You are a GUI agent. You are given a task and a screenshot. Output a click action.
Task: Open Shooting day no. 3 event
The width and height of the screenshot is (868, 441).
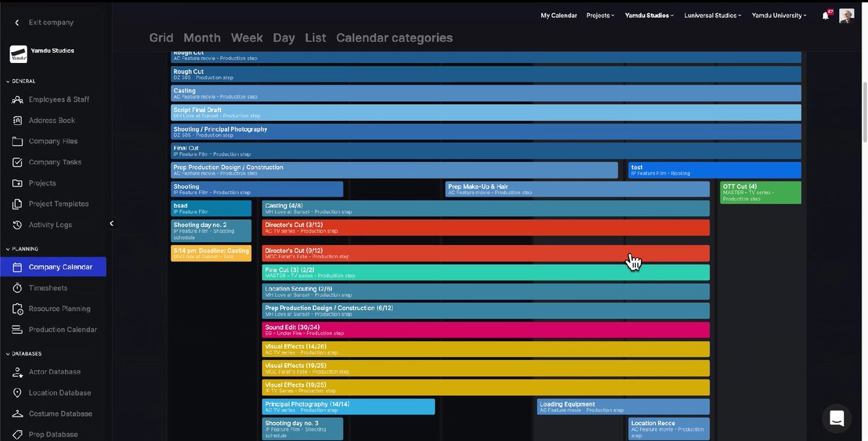coord(302,429)
